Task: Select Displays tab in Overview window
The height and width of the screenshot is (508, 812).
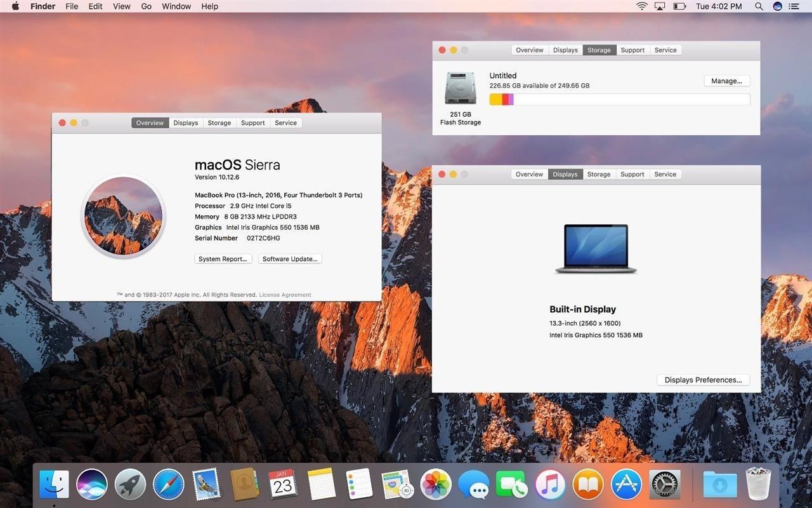Action: click(185, 123)
